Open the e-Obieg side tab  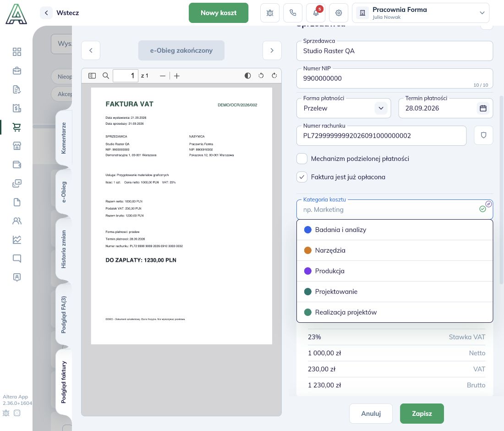click(x=64, y=192)
